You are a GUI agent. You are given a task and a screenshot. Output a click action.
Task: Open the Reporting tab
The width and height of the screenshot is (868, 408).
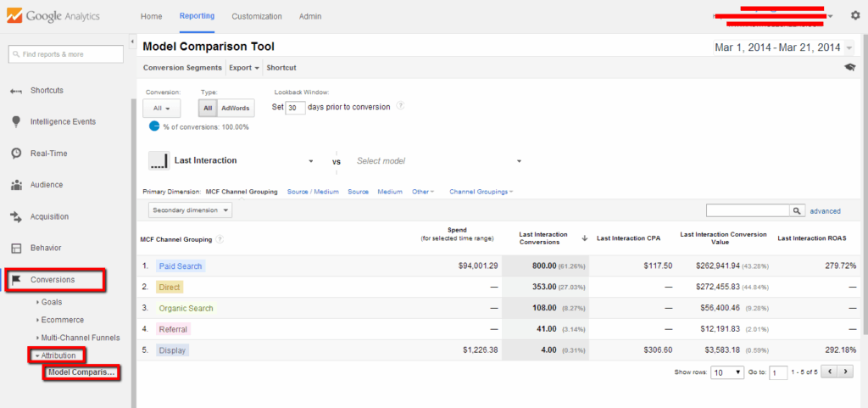coord(197,16)
